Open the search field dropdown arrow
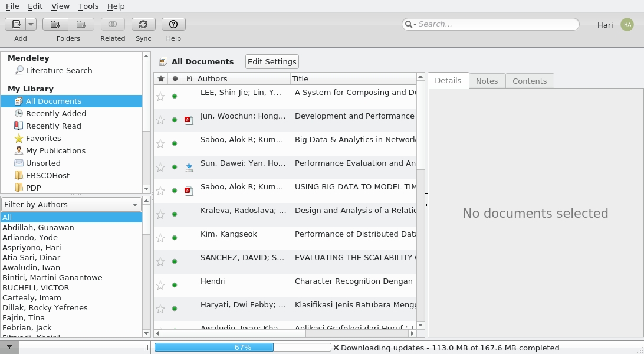The height and width of the screenshot is (354, 644). (x=416, y=24)
